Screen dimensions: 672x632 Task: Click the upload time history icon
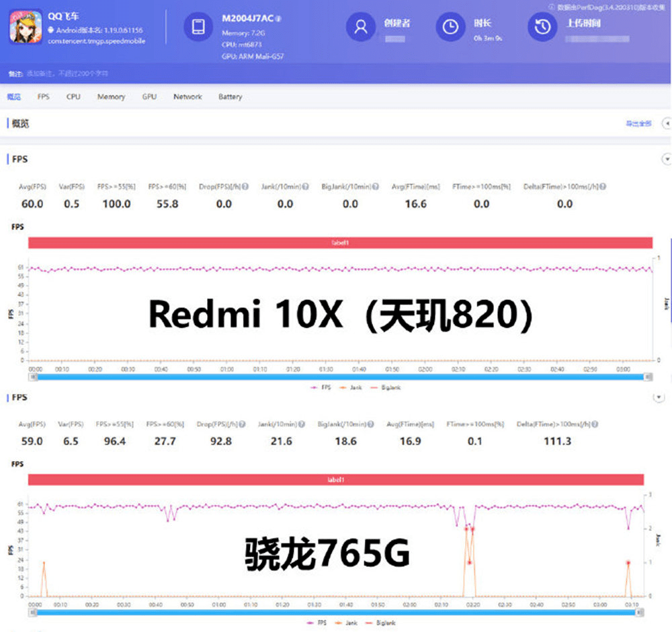542,27
